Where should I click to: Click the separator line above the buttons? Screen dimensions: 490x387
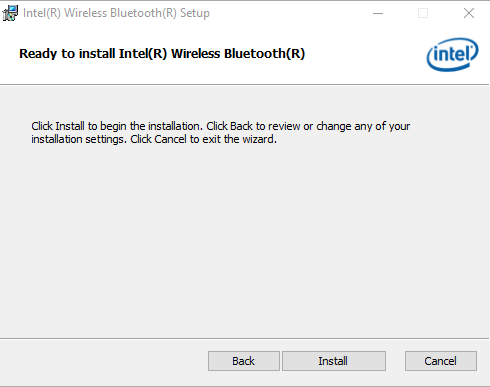[x=244, y=339]
